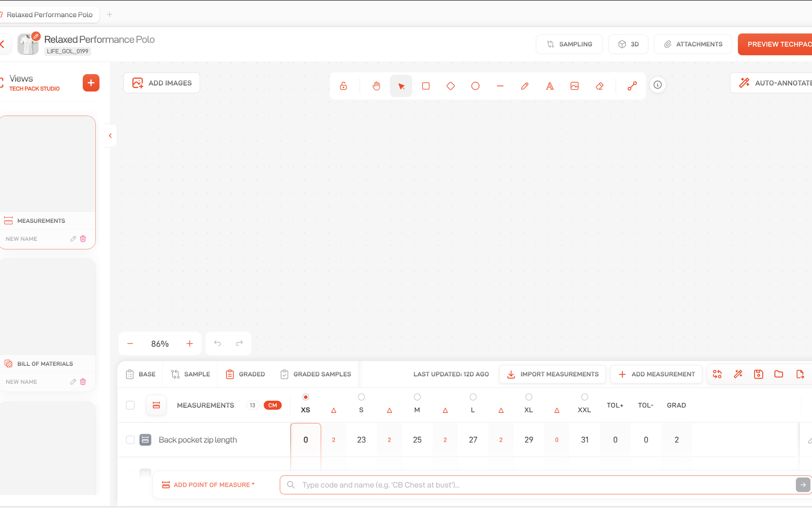Redo the canvas action
This screenshot has width=812, height=508.
tap(239, 343)
